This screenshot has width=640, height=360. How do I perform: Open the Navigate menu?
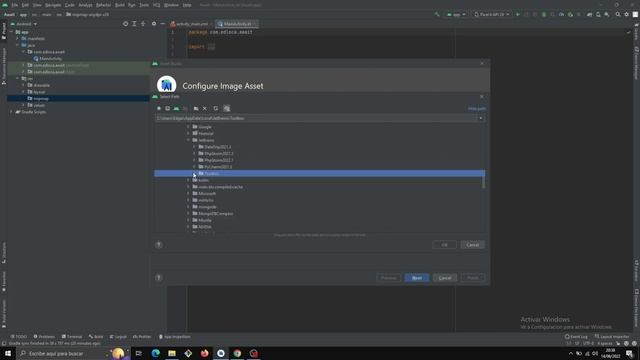(x=53, y=5)
